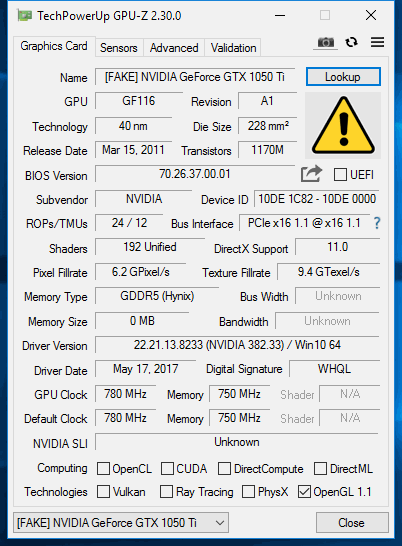
Task: Click the GPU Clock field 780 MHz
Action: 125,394
